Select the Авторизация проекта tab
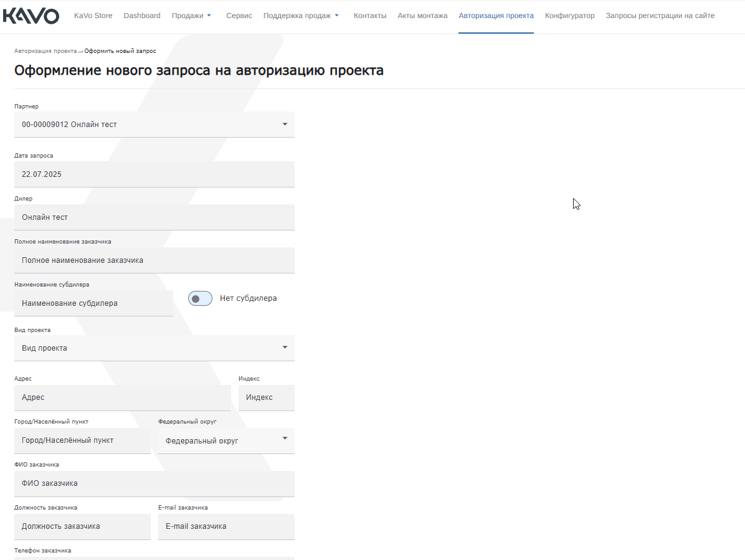Screen dimensions: 745x560 (496, 16)
